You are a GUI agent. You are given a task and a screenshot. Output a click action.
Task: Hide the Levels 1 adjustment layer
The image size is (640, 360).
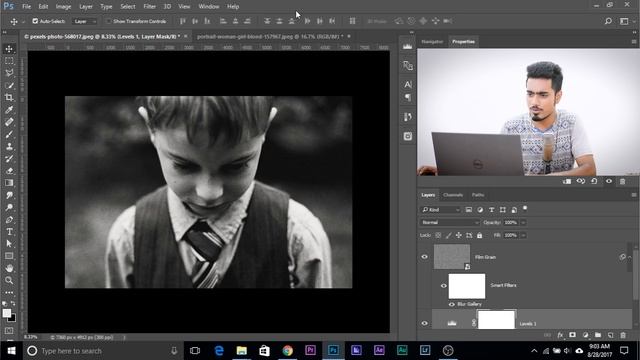click(x=424, y=323)
